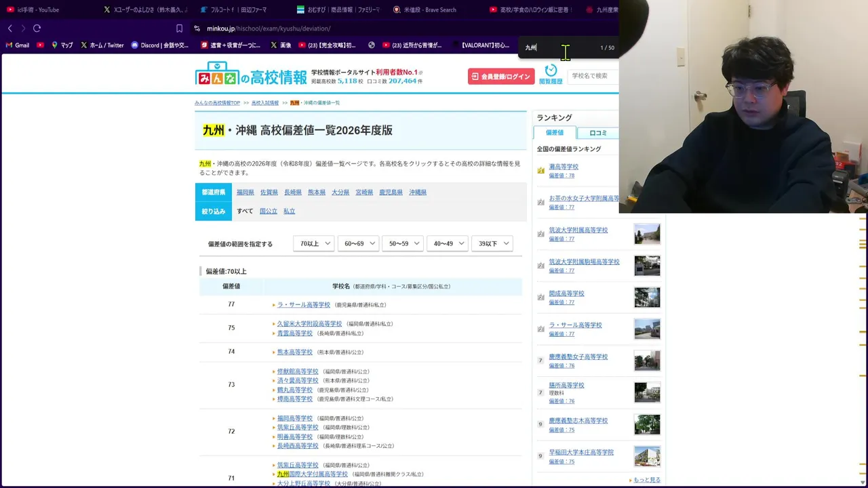Open 九州国際大学付属高等学校 link
This screenshot has width=868, height=488.
(x=313, y=474)
